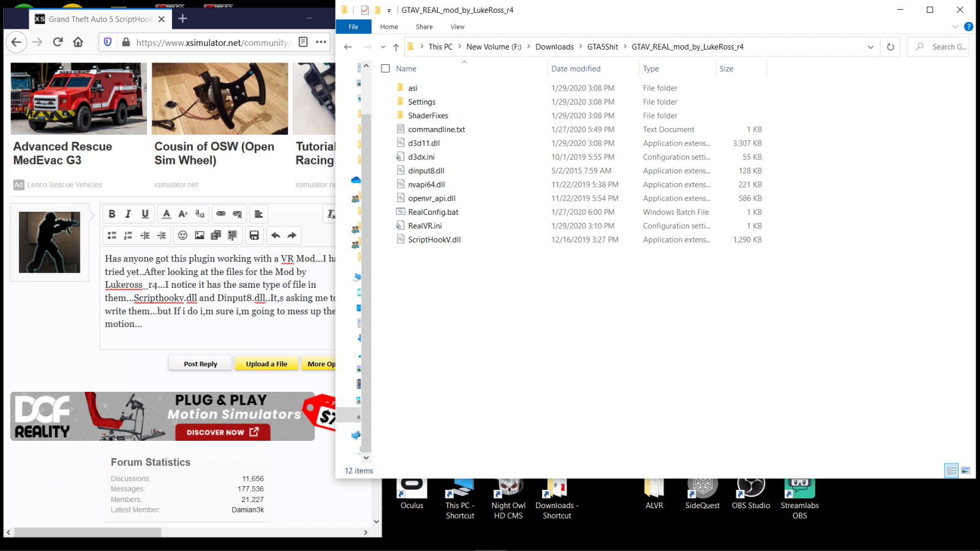Toggle the Properties quick access checkmark in Explorer
The width and height of the screenshot is (980, 551).
tap(364, 10)
